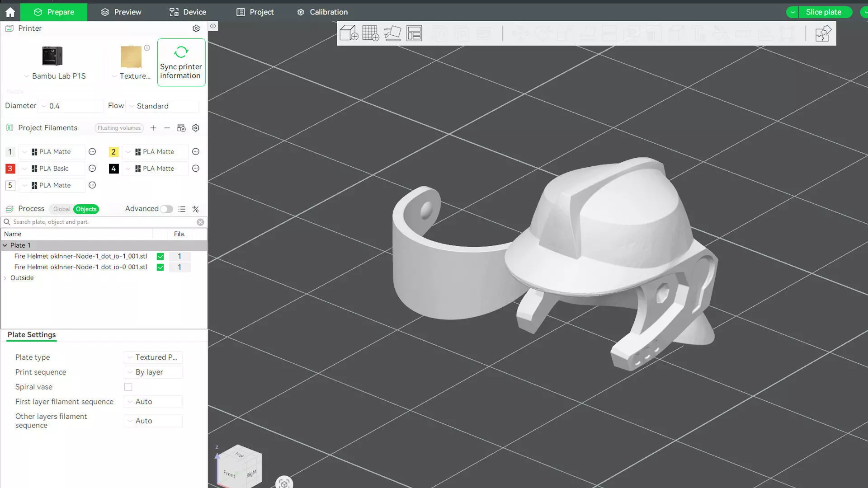Open the nozzle Diameter dropdown
Screen dimensions: 868x488
coord(71,106)
